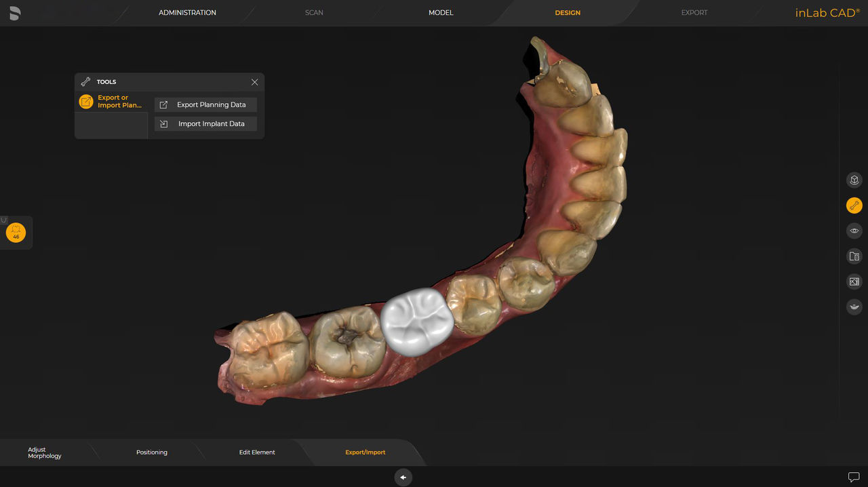Open the Tools wrench panel in sidebar
The image size is (868, 487).
pos(854,205)
